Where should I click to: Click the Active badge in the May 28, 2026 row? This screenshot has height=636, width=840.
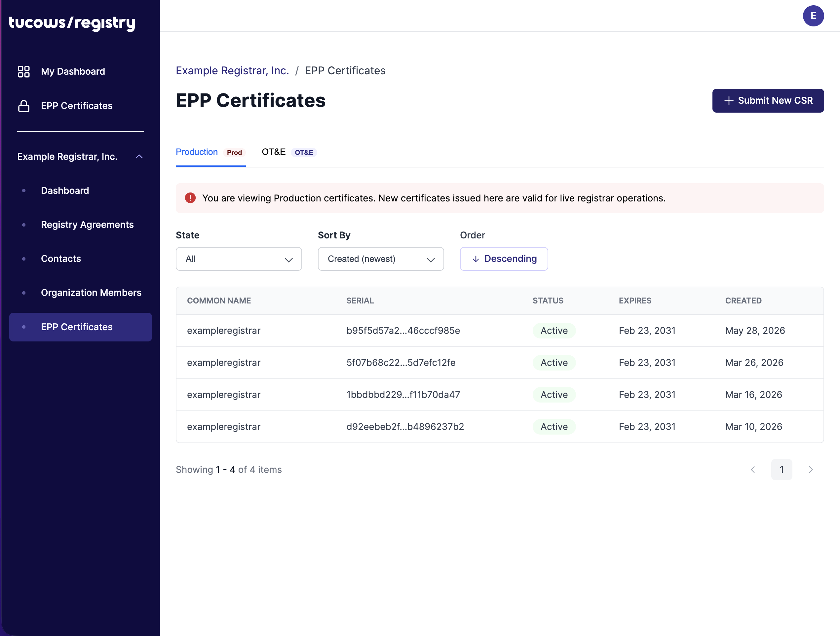[x=554, y=331]
